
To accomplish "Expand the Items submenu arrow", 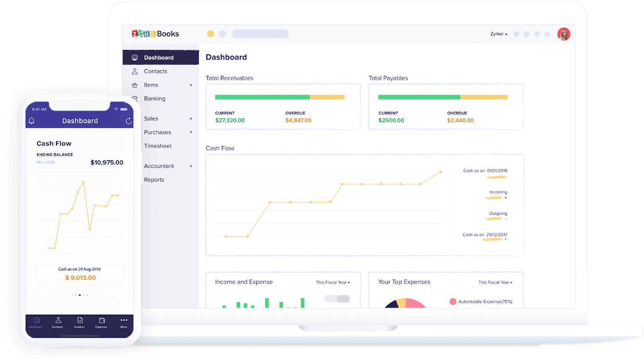I will pyautogui.click(x=191, y=85).
